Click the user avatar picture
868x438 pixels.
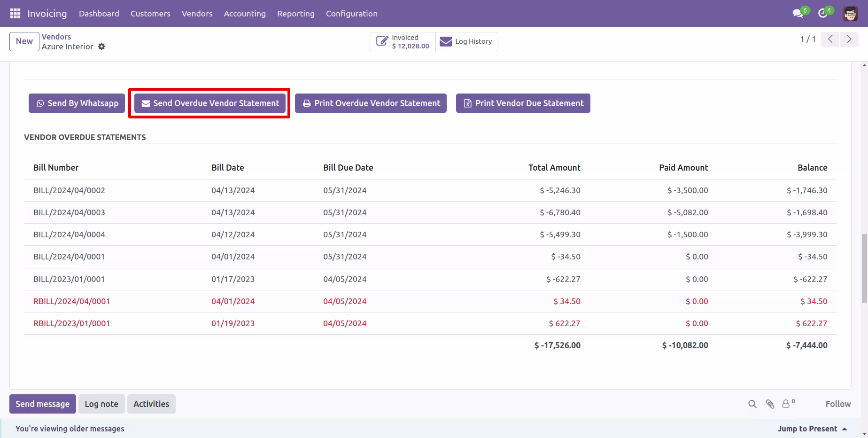coord(850,14)
